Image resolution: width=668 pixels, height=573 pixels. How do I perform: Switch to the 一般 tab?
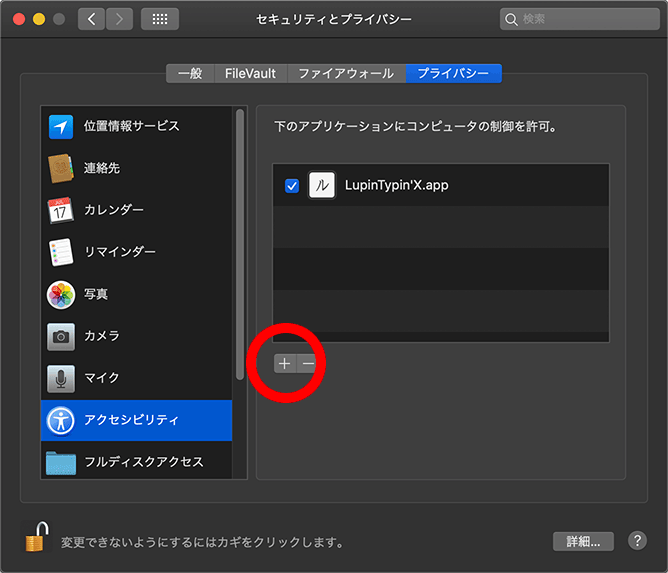190,73
